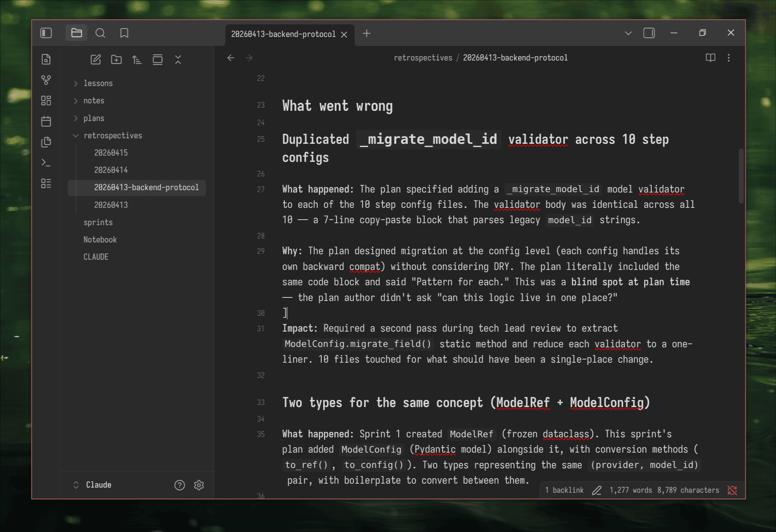
Task: Open the bookmarks panel
Action: point(124,33)
